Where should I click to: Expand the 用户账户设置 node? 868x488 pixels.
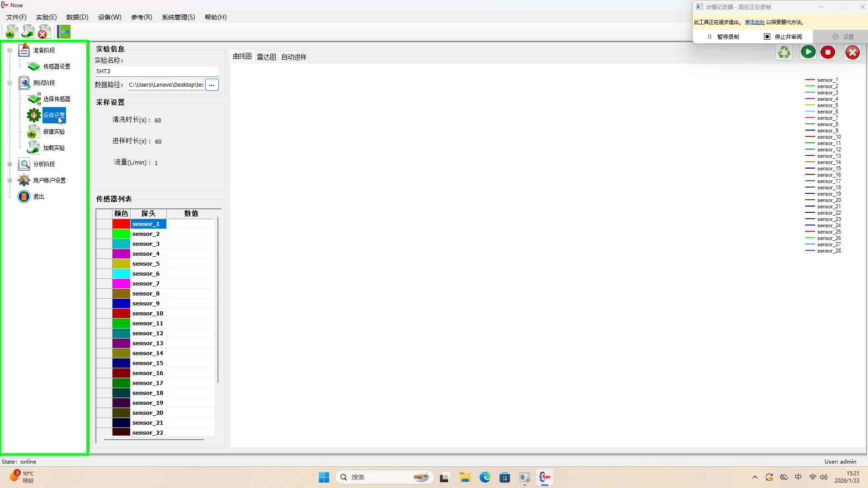coord(9,180)
